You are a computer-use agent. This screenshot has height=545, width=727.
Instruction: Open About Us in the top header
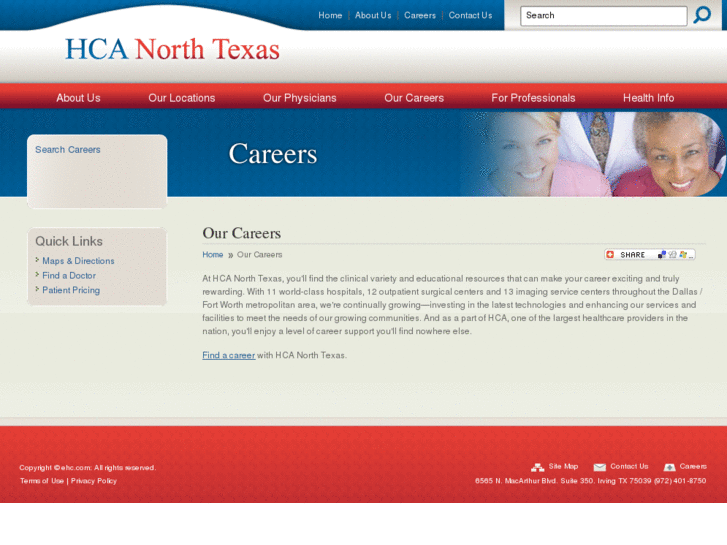[x=373, y=15]
